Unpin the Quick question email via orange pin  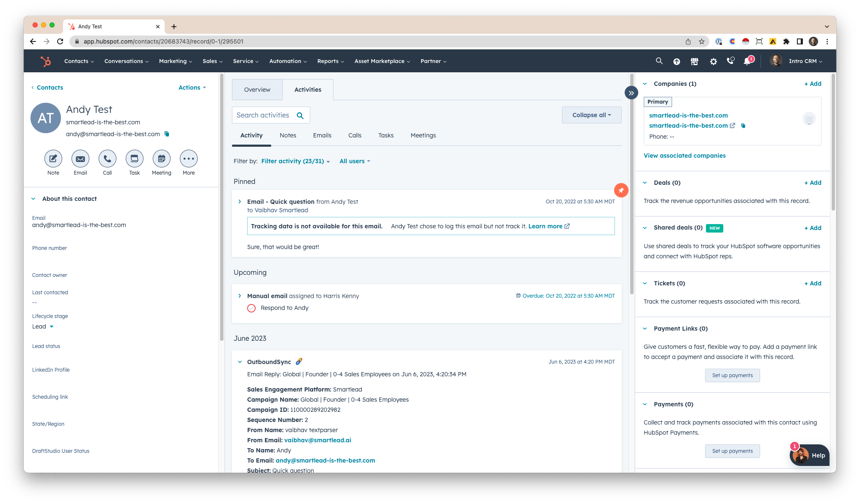621,190
